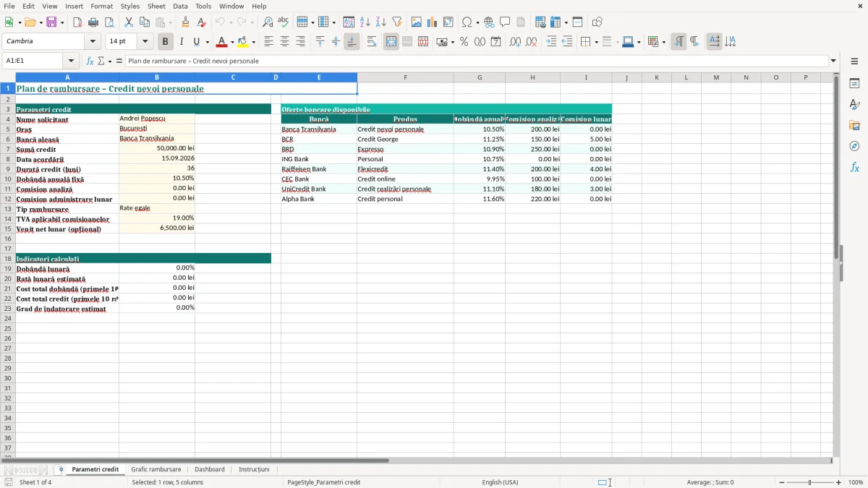Click the Add Decimal Place icon
This screenshot has height=488, width=868.
coord(516,42)
